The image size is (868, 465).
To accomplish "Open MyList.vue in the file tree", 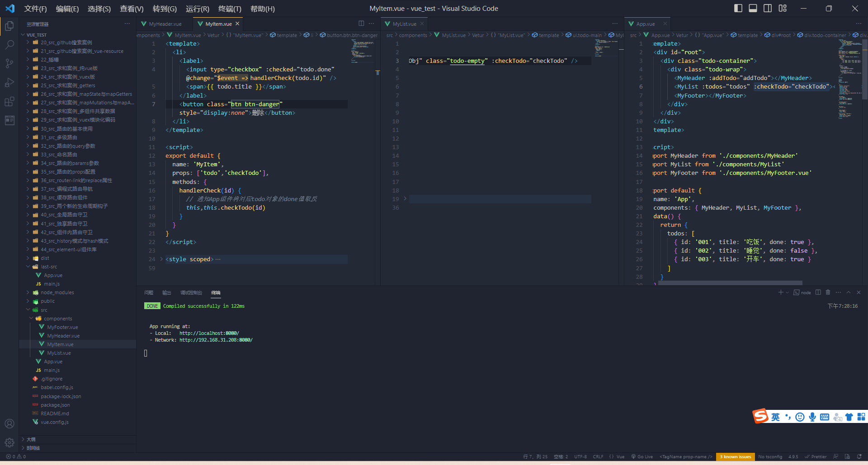I will pos(59,353).
